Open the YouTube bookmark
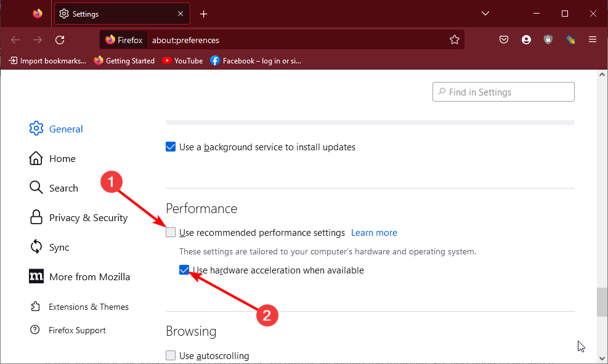The width and height of the screenshot is (608, 364). [x=182, y=61]
